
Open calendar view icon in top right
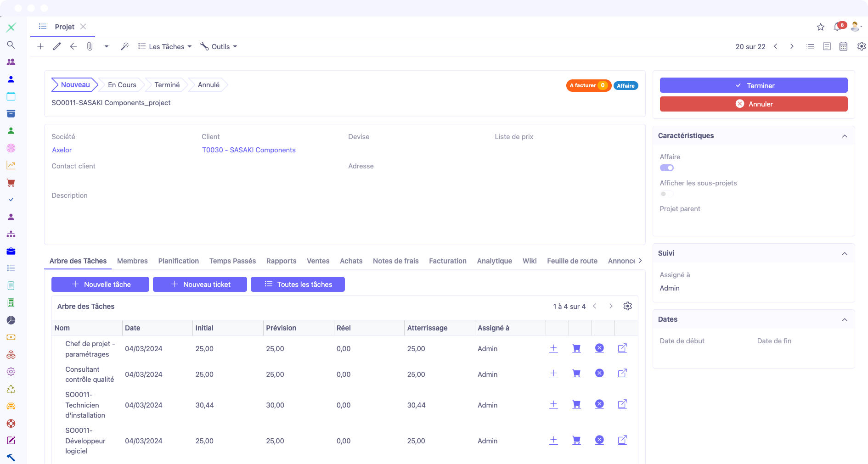[843, 46]
